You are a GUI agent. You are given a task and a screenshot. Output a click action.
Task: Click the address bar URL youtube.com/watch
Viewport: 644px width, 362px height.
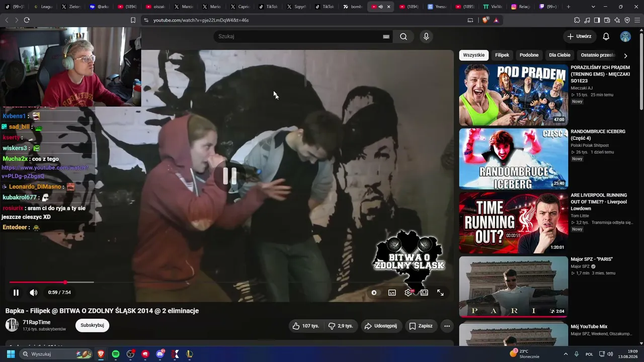click(x=201, y=20)
